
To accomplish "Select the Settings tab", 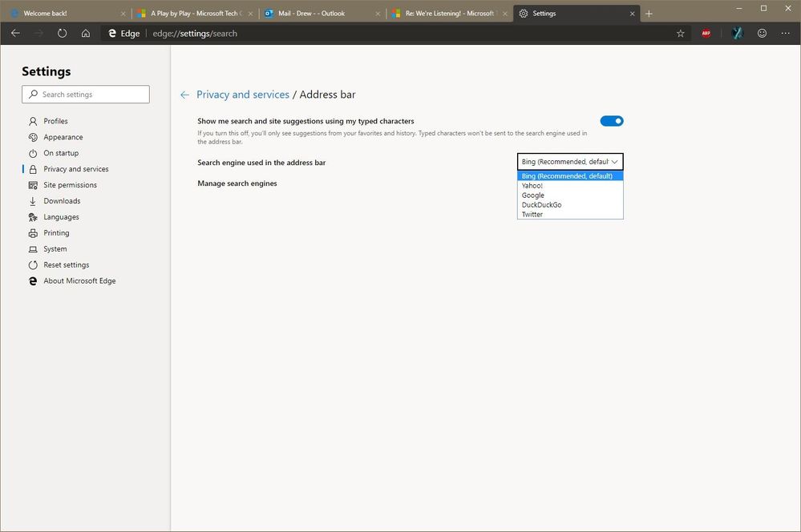I will pyautogui.click(x=576, y=14).
